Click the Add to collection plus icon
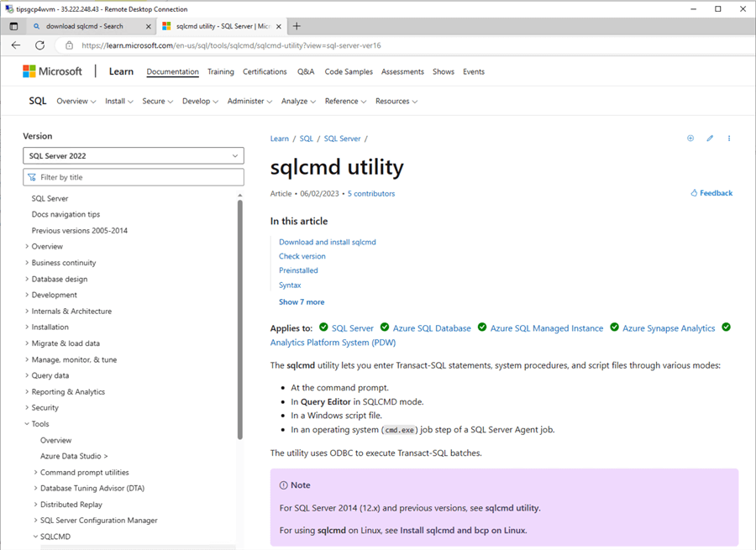 click(690, 138)
